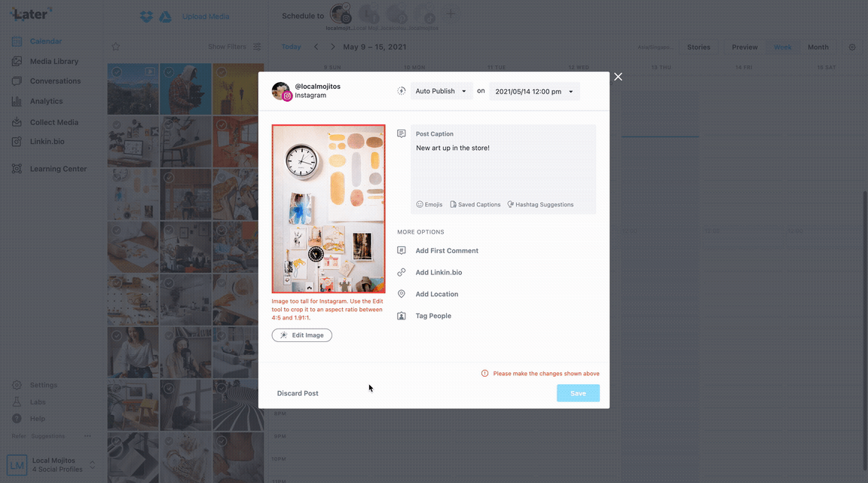Viewport: 868px width, 483px height.
Task: Click the Collect Media download icon in the sidebar
Action: point(17,122)
